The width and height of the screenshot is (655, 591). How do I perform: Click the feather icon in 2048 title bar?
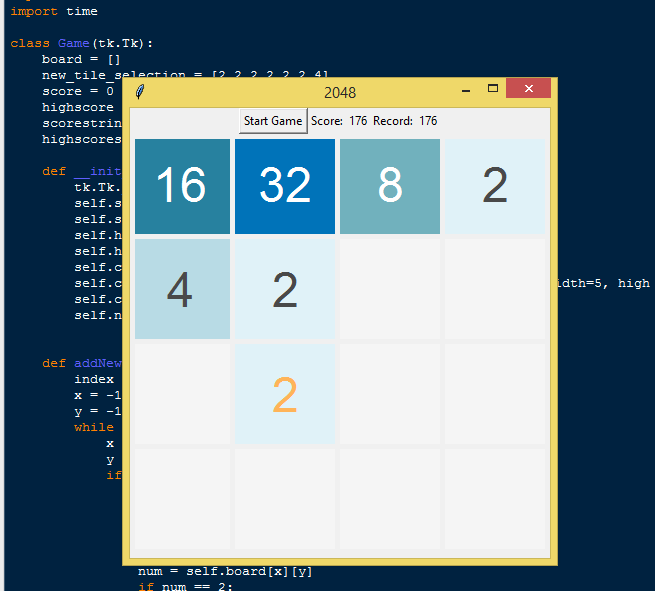[140, 91]
